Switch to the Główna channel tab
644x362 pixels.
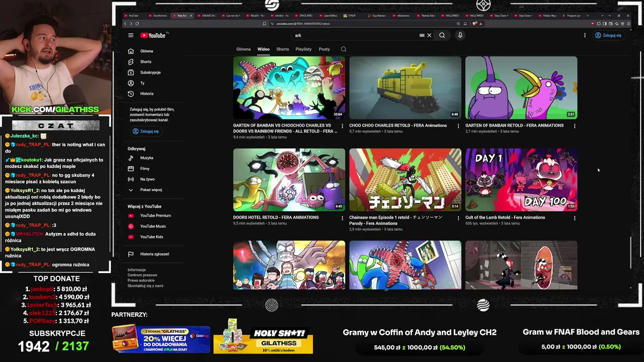tap(244, 49)
